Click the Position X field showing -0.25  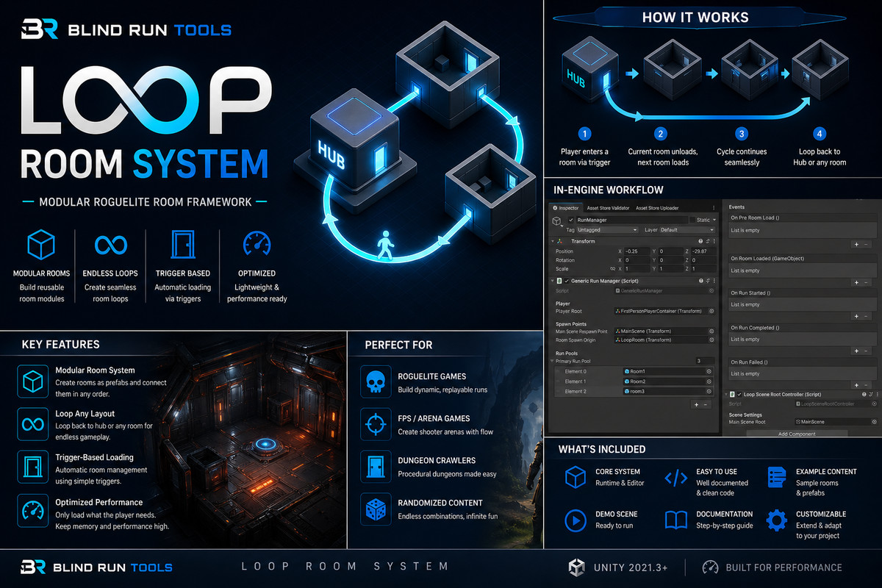pyautogui.click(x=637, y=251)
